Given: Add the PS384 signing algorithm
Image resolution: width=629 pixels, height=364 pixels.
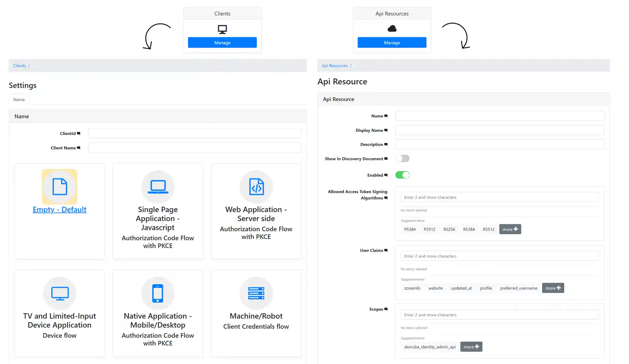Looking at the screenshot, I should tap(410, 229).
